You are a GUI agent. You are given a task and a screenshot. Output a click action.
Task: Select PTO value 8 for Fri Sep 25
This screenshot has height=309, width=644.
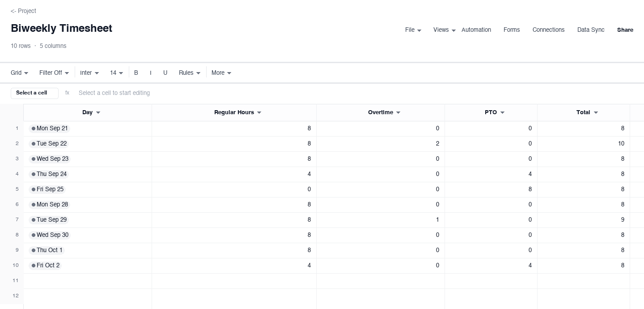click(491, 189)
